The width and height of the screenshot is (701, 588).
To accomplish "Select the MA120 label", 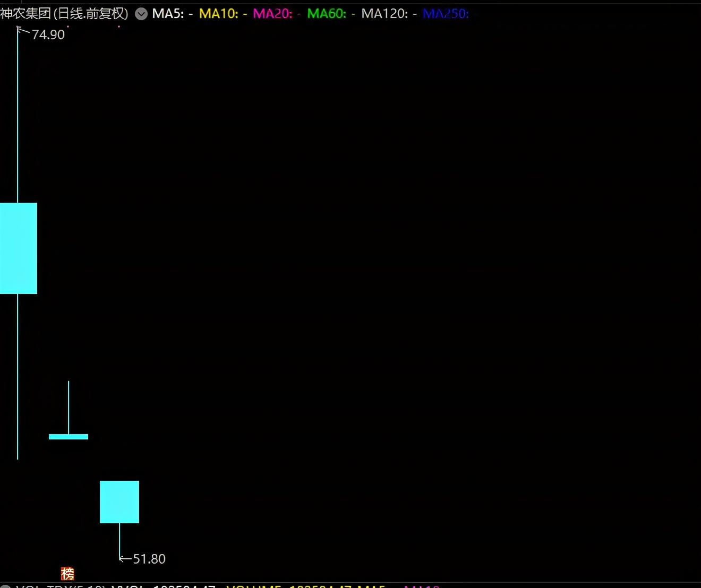I will 389,13.
